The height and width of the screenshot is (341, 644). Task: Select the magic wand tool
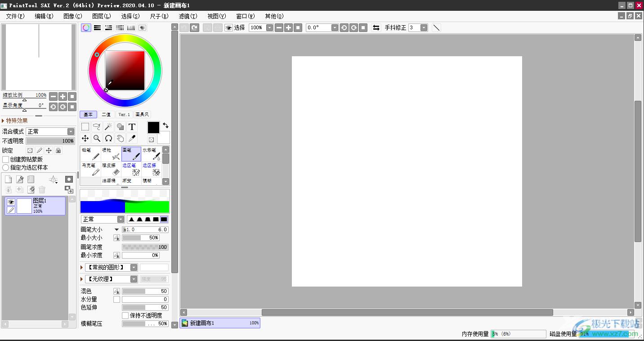click(x=108, y=127)
